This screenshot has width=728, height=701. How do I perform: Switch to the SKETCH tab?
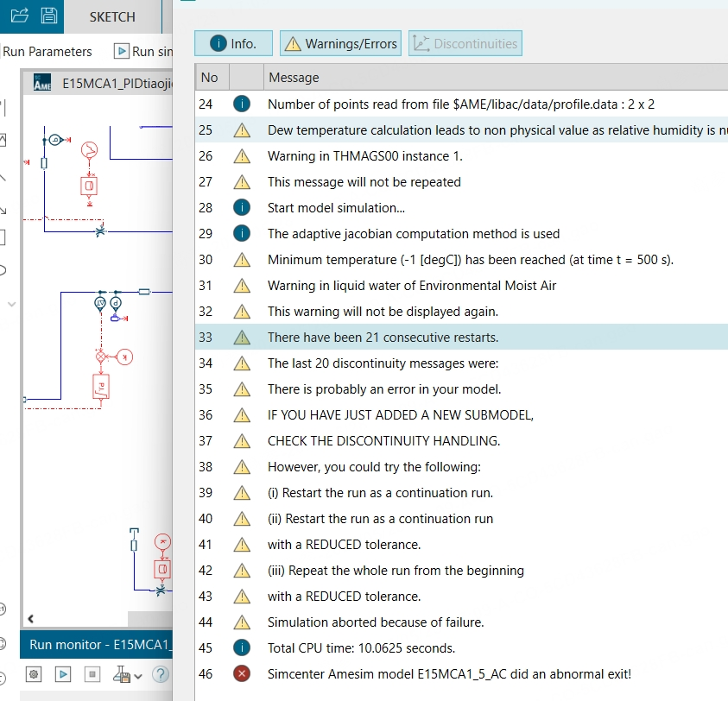click(111, 16)
